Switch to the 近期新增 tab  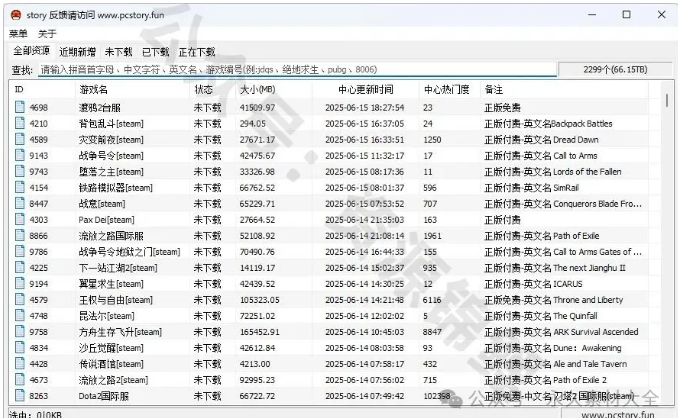(x=77, y=52)
